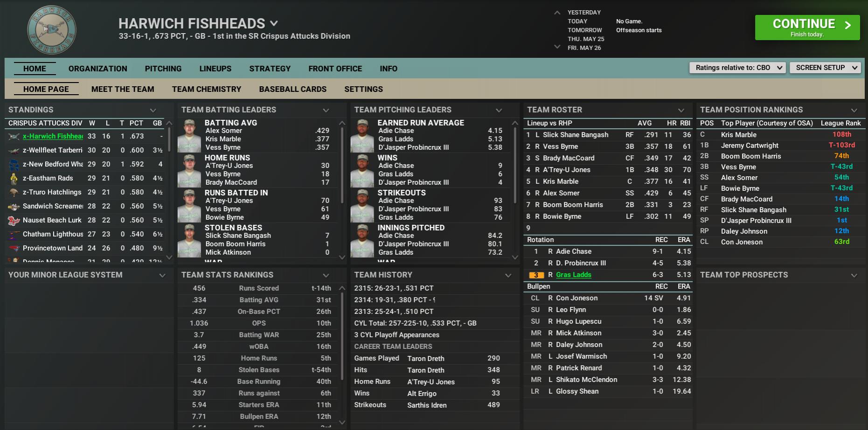868x430 pixels.
Task: Click the schedule up arrow above Yesterday
Action: pyautogui.click(x=557, y=13)
